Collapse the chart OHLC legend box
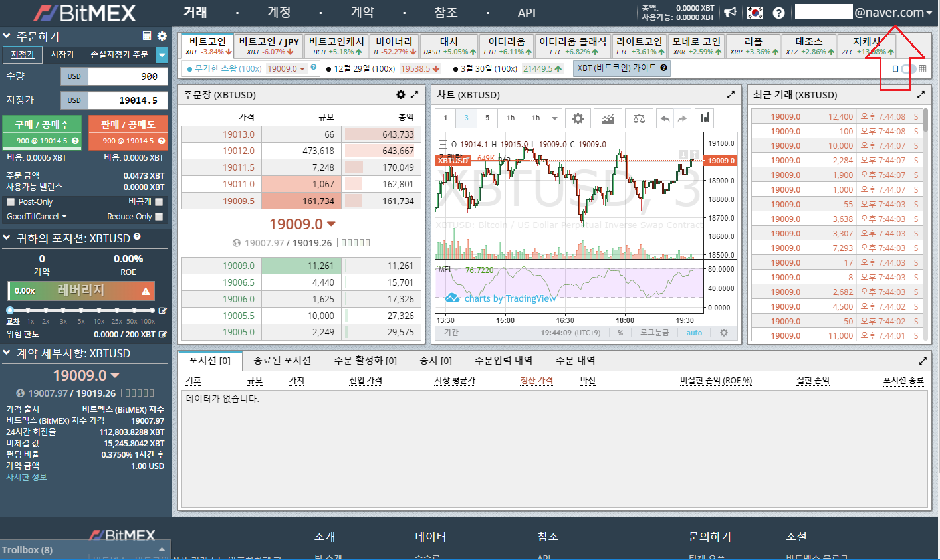 pyautogui.click(x=443, y=144)
